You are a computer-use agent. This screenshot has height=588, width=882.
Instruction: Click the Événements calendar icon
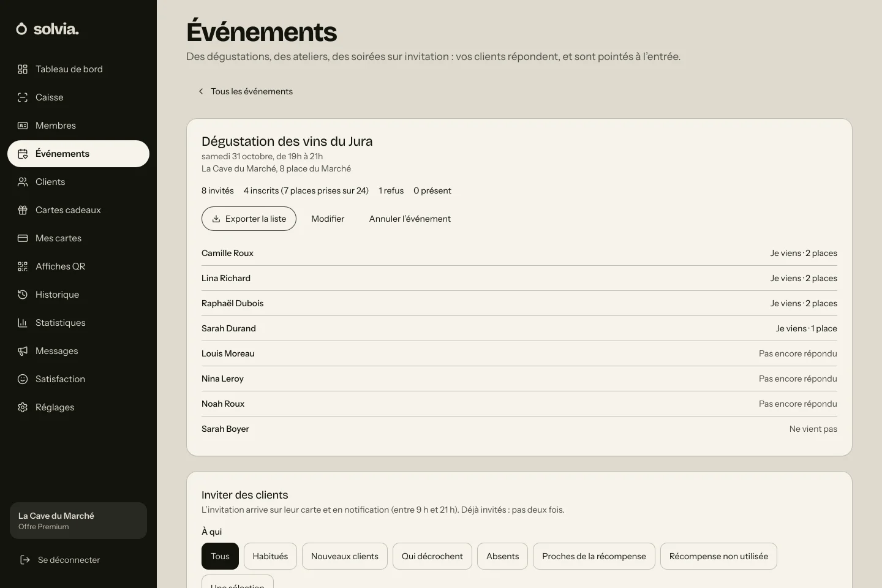pyautogui.click(x=23, y=154)
